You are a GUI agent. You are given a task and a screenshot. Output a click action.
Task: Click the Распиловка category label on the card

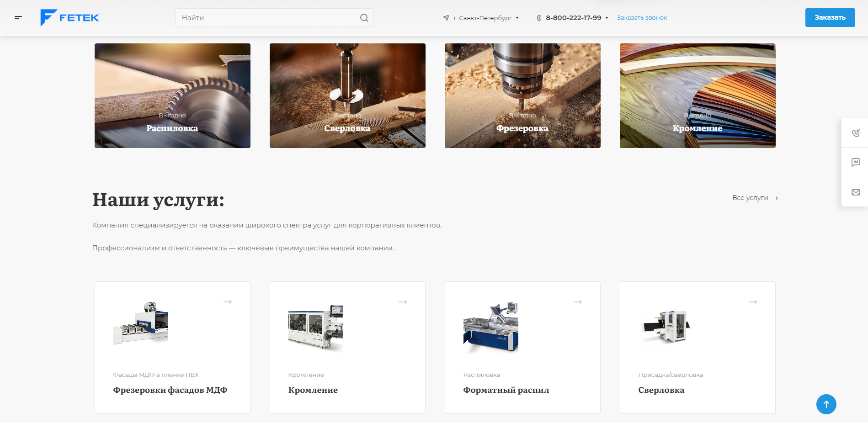pyautogui.click(x=482, y=375)
